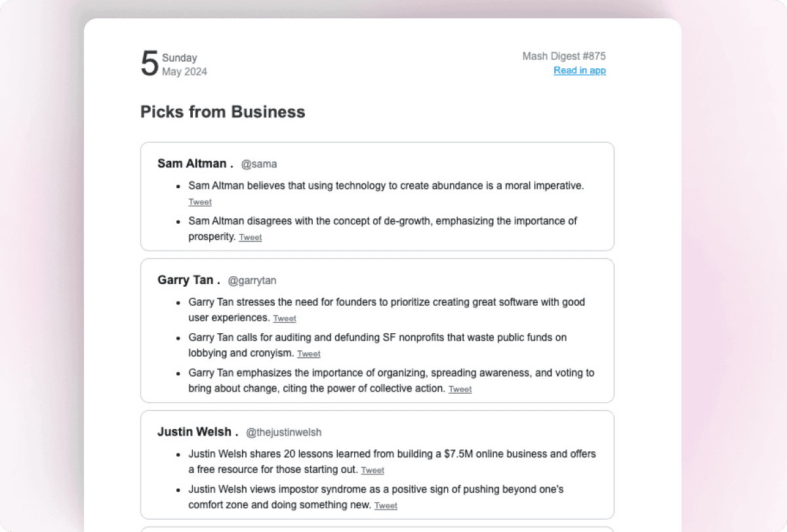787x532 pixels.
Task: Open Tweet link after Altman's "prosperity" summary
Action: [250, 237]
